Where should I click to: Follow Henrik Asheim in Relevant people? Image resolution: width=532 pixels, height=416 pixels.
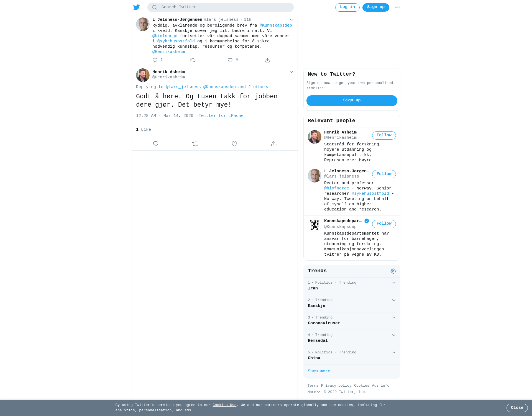click(x=384, y=135)
